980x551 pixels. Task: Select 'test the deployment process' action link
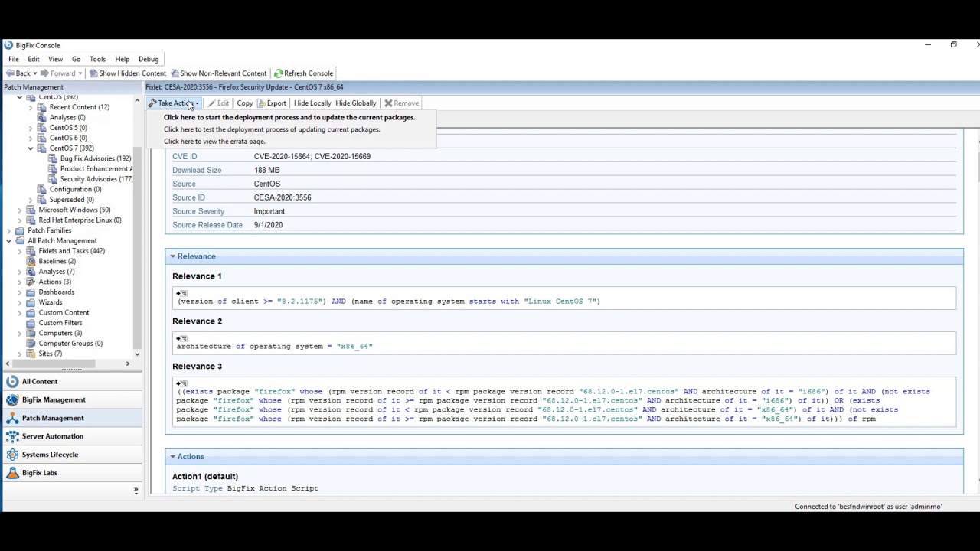coord(272,129)
